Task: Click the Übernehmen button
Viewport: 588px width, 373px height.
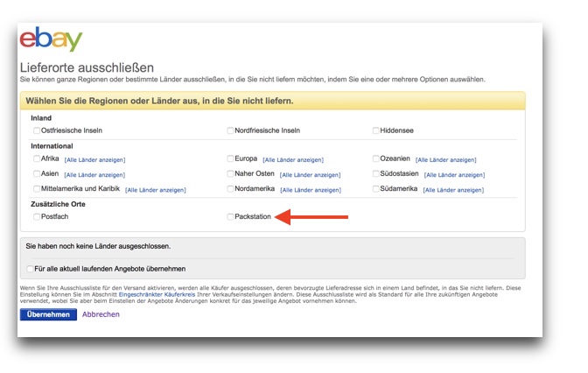Action: (48, 314)
